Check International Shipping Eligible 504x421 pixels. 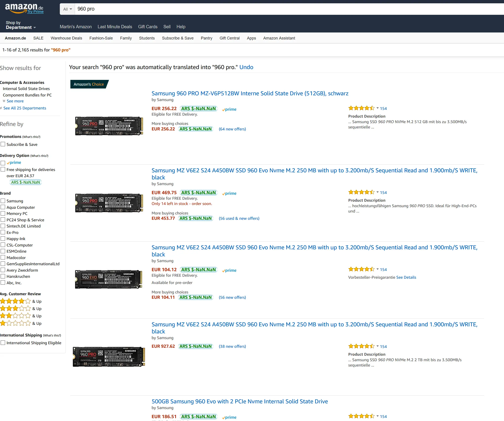point(3,342)
